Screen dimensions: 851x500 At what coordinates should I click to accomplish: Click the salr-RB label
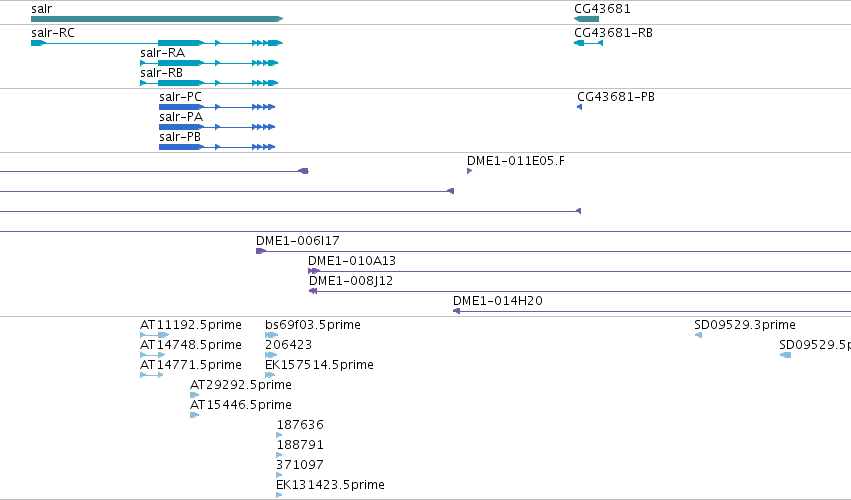pyautogui.click(x=161, y=73)
